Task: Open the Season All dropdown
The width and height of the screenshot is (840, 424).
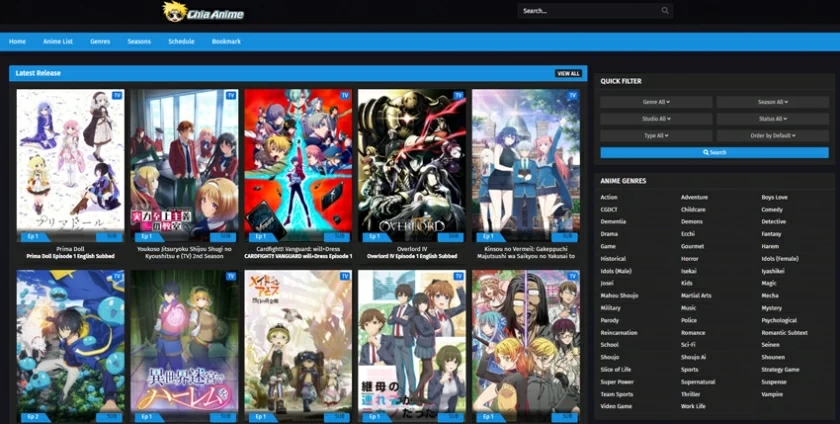Action: pos(772,102)
